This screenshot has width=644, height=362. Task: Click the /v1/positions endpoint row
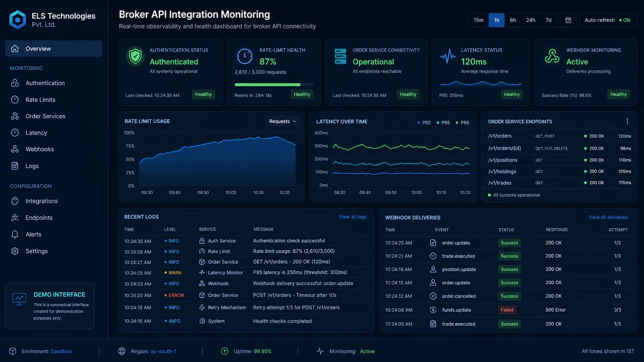point(559,160)
